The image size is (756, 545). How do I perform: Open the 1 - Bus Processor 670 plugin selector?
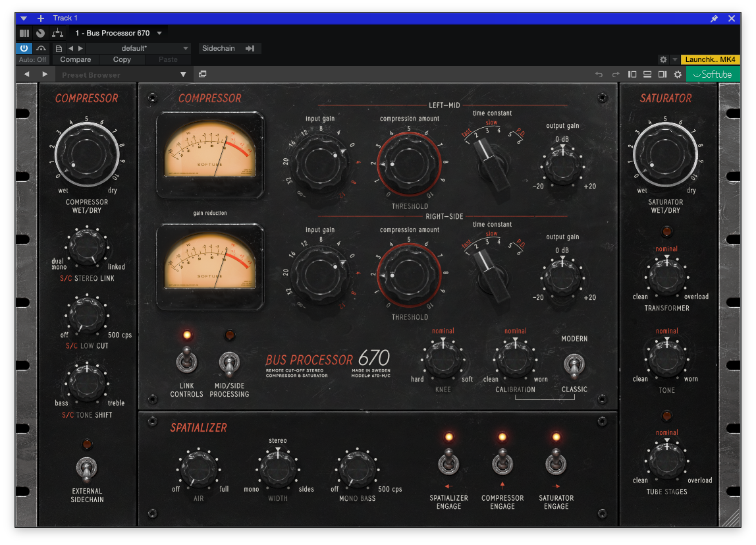[x=118, y=33]
